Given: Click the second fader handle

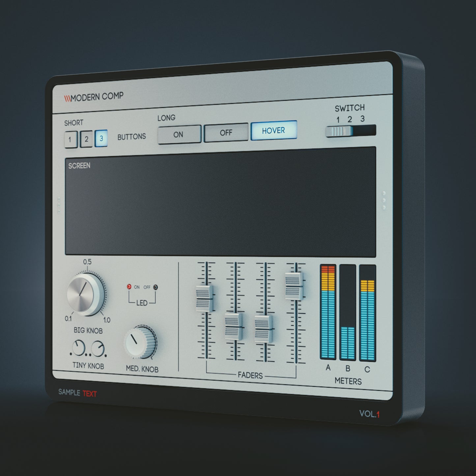Looking at the screenshot, I should click(234, 326).
